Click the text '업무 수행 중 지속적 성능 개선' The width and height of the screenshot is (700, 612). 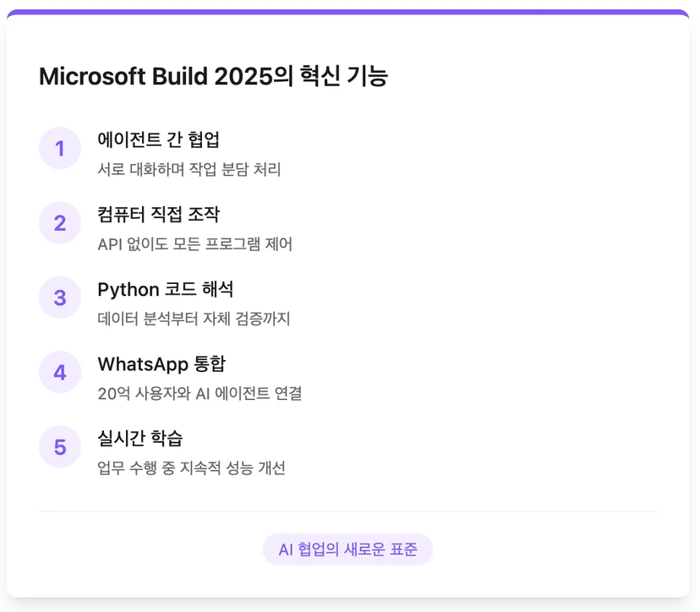coord(191,467)
